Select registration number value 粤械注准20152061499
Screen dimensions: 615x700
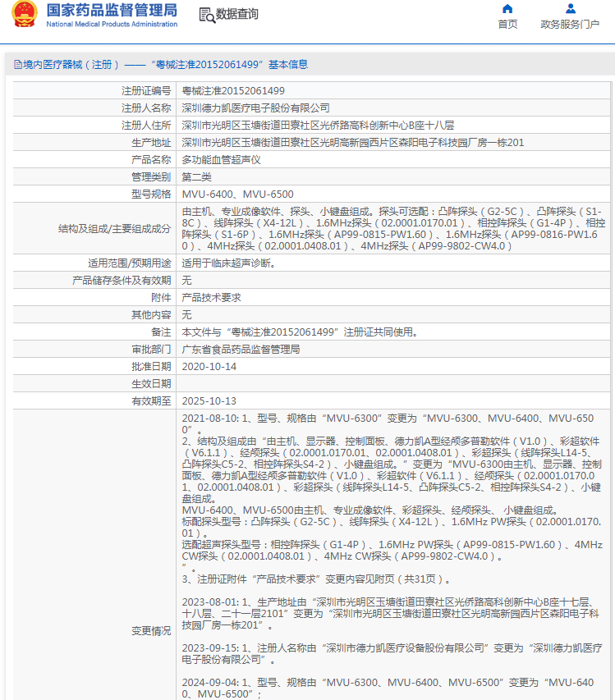(x=233, y=91)
